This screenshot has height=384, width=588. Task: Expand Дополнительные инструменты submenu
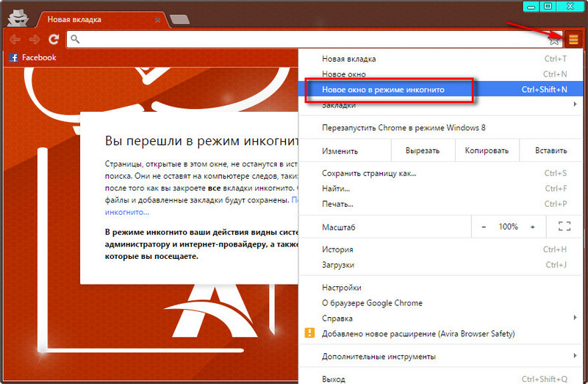440,357
